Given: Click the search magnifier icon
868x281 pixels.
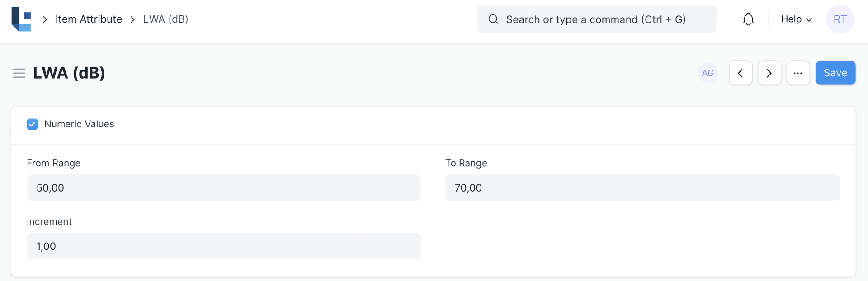Looking at the screenshot, I should (x=493, y=19).
